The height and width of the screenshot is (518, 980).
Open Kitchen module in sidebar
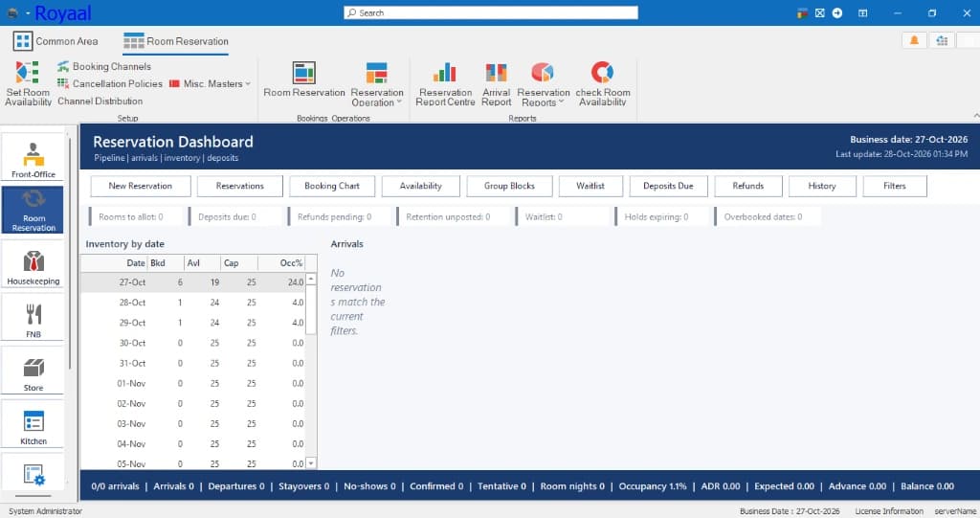tap(33, 425)
